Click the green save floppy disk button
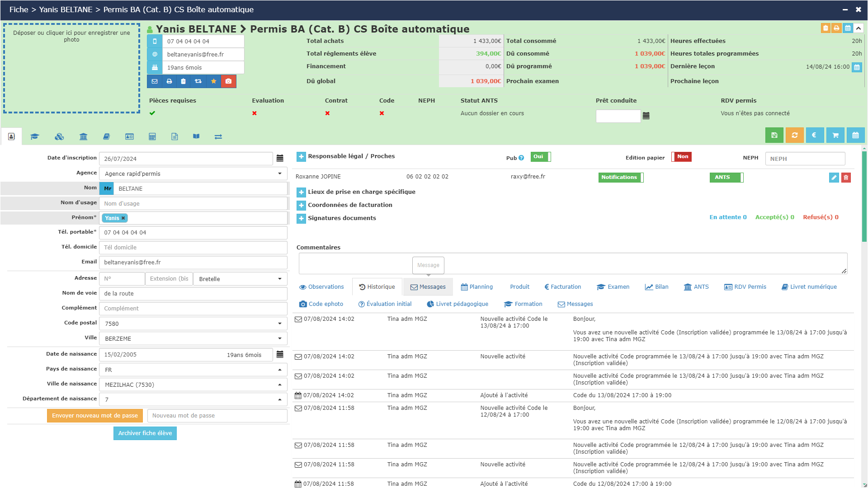 pyautogui.click(x=774, y=135)
